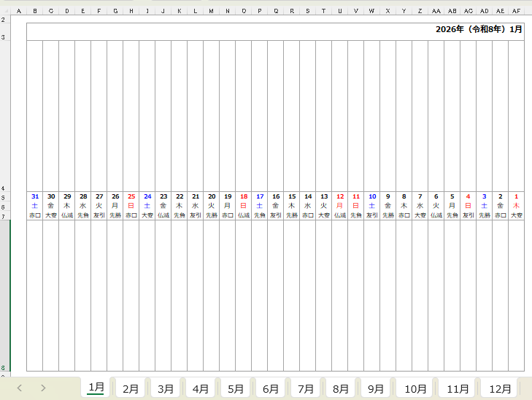Click the date cell showing 25

131,196
